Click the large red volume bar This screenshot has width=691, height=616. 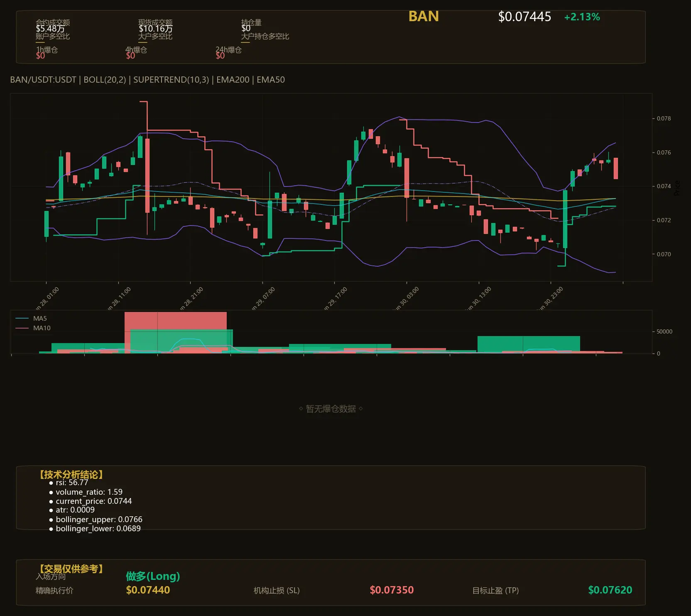(176, 320)
